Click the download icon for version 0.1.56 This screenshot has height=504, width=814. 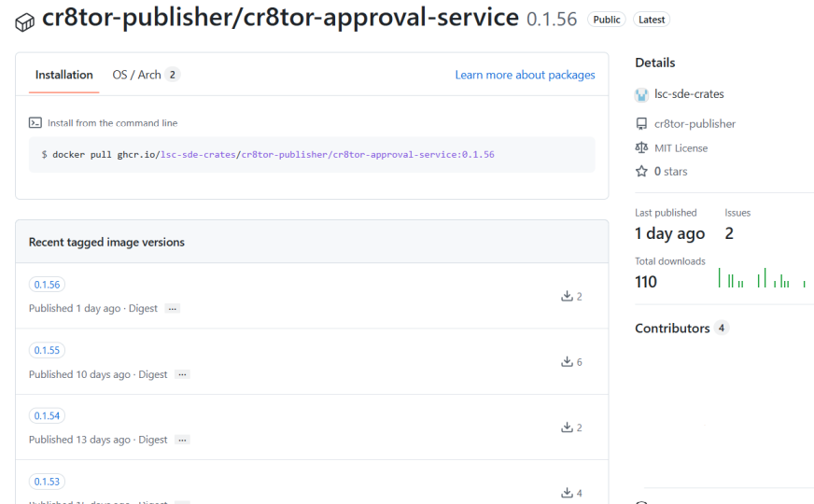click(567, 296)
